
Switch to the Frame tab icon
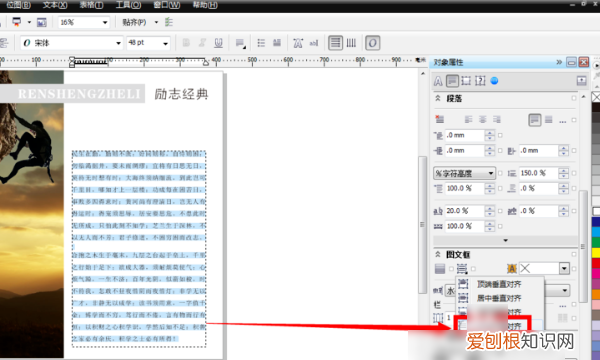(x=466, y=81)
